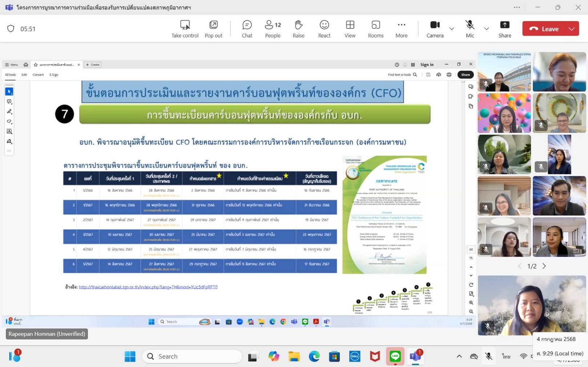Click Share screen icon
This screenshot has height=367, width=588.
tap(504, 29)
